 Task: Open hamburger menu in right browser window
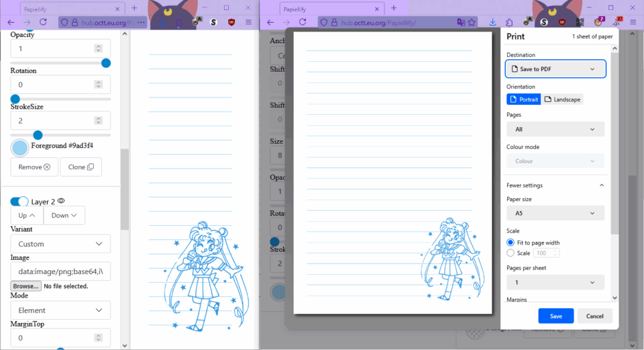pyautogui.click(x=633, y=22)
